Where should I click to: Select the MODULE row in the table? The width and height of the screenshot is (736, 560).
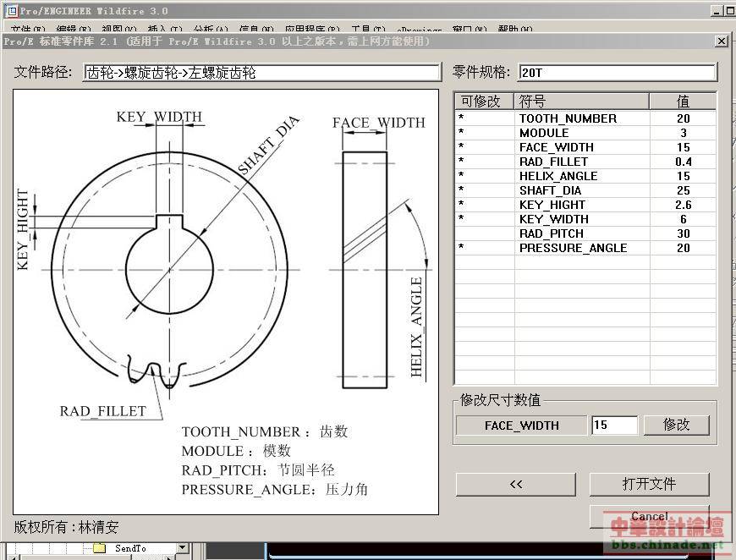(585, 133)
